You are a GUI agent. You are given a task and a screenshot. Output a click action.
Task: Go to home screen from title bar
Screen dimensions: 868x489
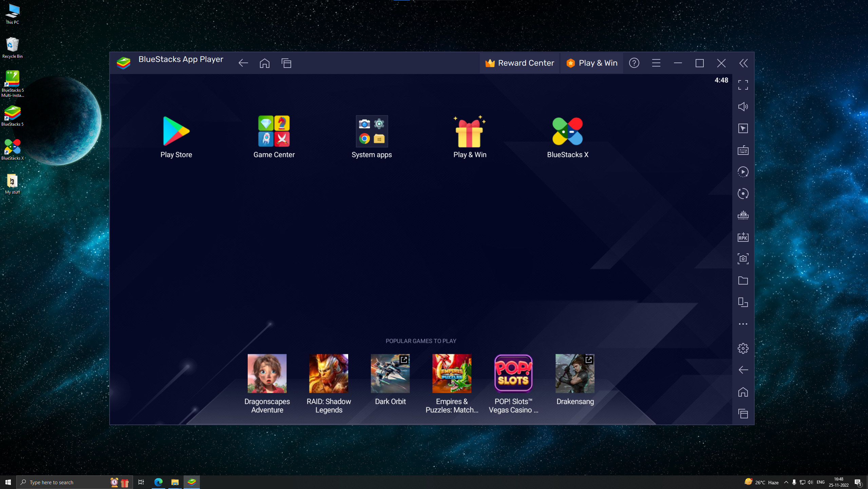[265, 63]
